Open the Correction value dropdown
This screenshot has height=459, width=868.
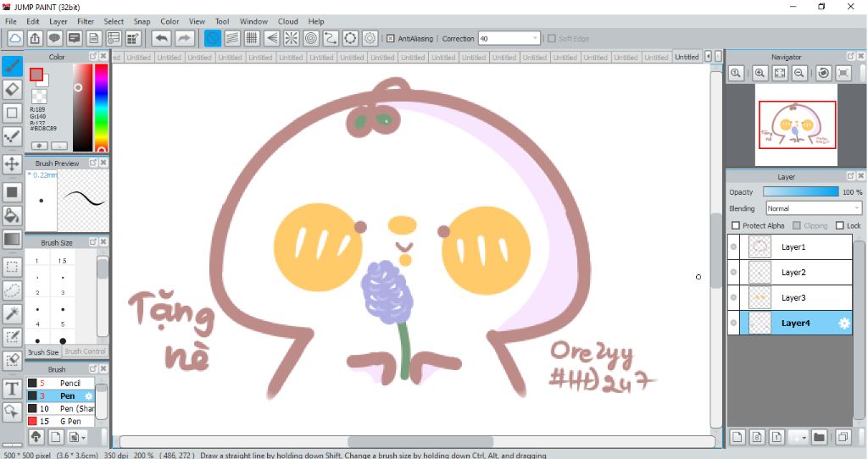click(535, 39)
